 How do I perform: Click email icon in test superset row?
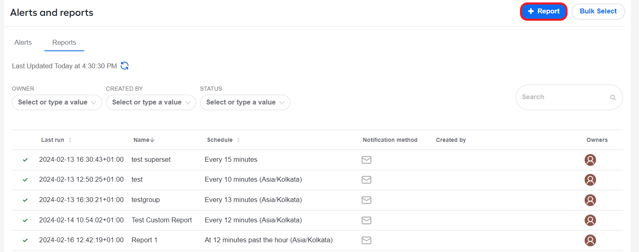pyautogui.click(x=366, y=160)
